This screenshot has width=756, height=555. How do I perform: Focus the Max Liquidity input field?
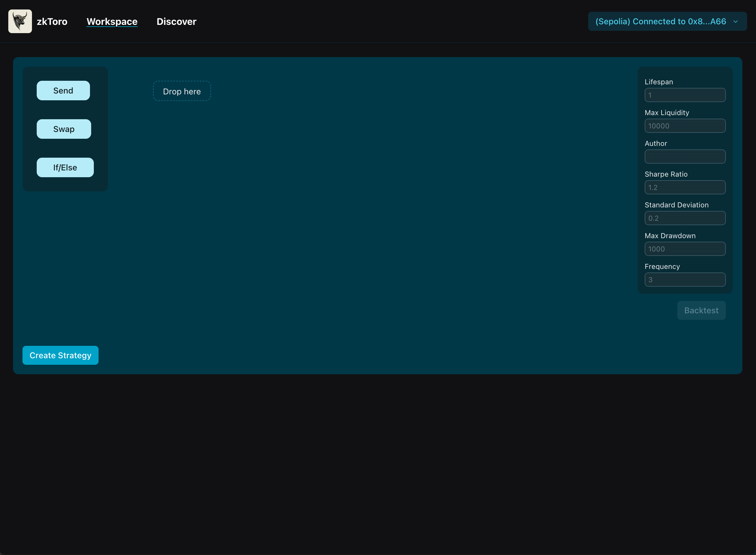[x=685, y=126]
